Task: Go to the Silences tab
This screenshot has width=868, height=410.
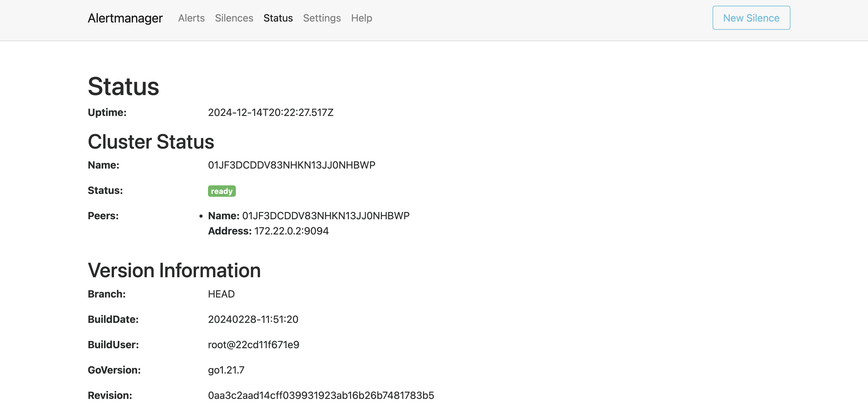Action: click(234, 18)
